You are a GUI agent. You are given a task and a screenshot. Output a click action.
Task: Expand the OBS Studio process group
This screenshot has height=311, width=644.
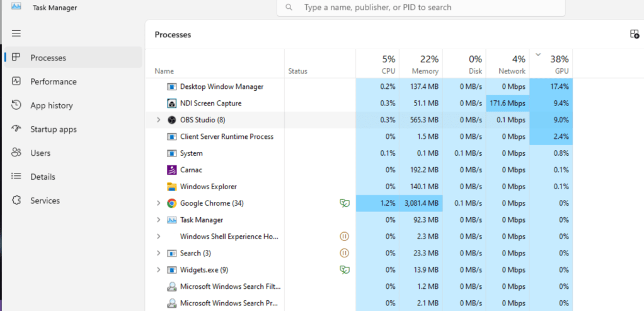[x=159, y=120]
